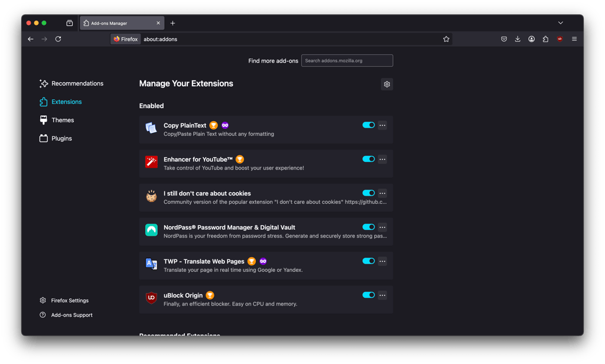
Task: Click the NordPass extension icon
Action: 151,230
